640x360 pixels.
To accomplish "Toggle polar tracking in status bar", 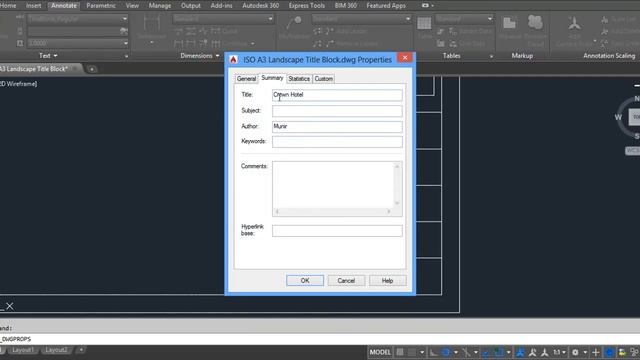I will pyautogui.click(x=445, y=352).
